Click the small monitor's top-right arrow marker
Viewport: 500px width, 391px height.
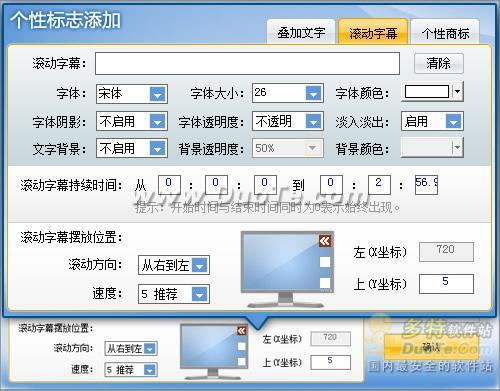(x=242, y=331)
